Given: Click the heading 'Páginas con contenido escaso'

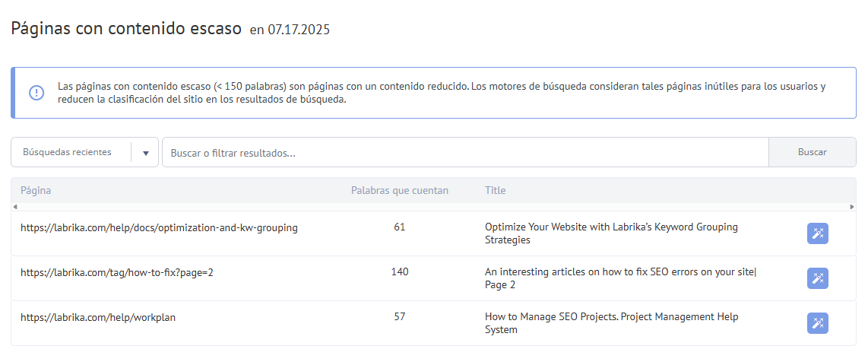Looking at the screenshot, I should pyautogui.click(x=126, y=28).
